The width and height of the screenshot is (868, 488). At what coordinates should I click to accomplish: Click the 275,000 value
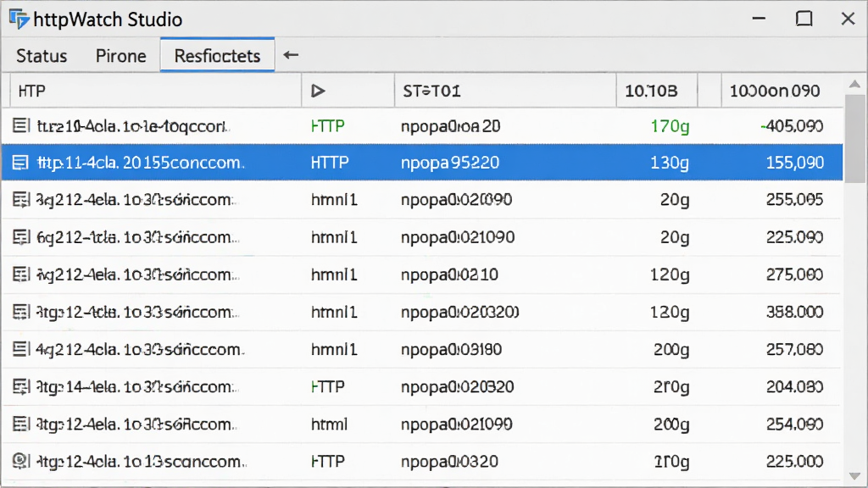click(x=794, y=274)
